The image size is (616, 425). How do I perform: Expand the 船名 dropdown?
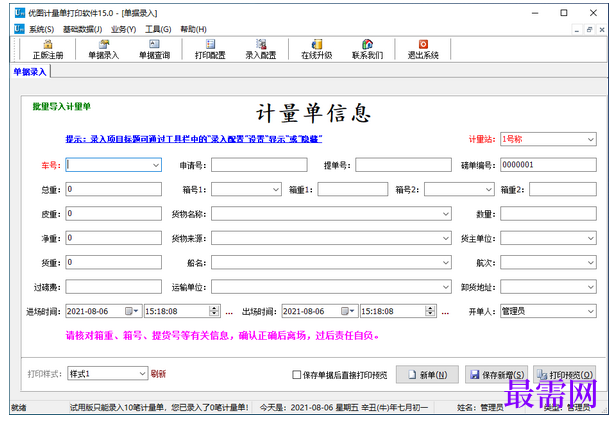point(446,263)
